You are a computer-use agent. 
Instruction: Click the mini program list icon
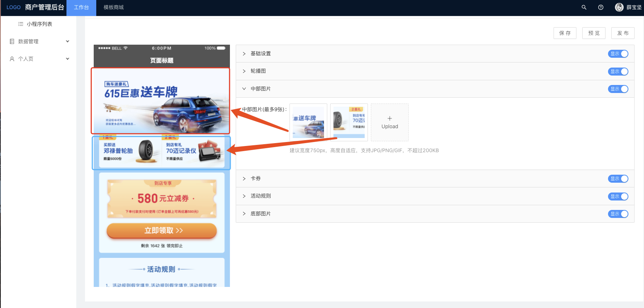(21, 24)
